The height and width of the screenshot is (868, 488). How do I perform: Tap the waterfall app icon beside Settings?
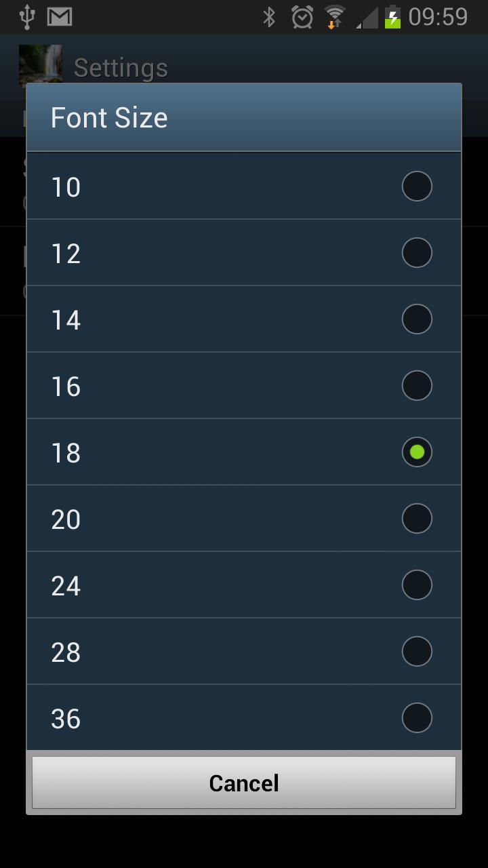coord(41,65)
